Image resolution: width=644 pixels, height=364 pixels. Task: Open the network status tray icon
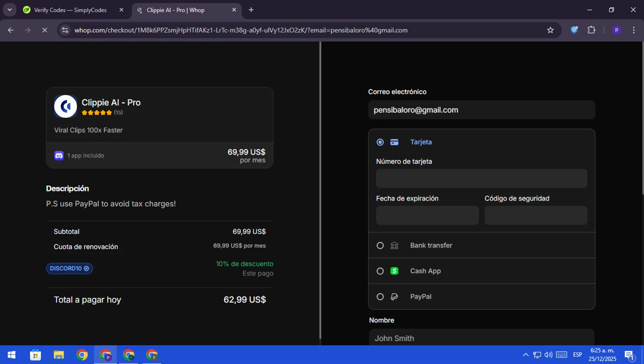coord(537,355)
